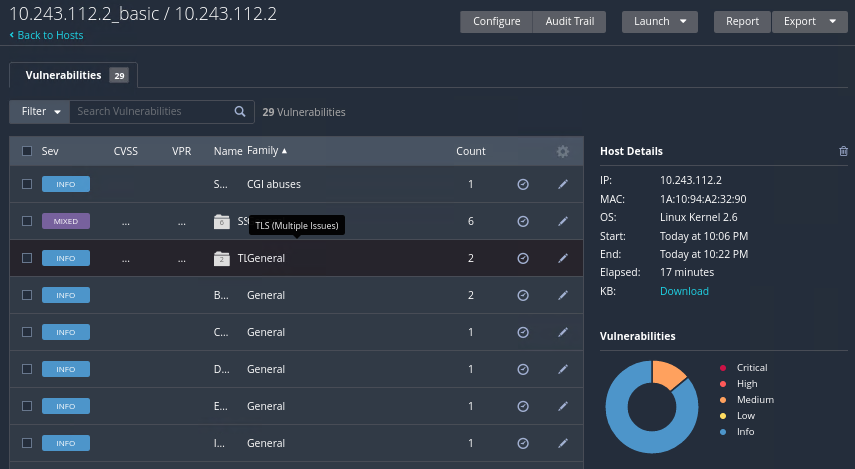Click the Back to Hosts link
Screen dimensions: 855x469
(x=47, y=35)
